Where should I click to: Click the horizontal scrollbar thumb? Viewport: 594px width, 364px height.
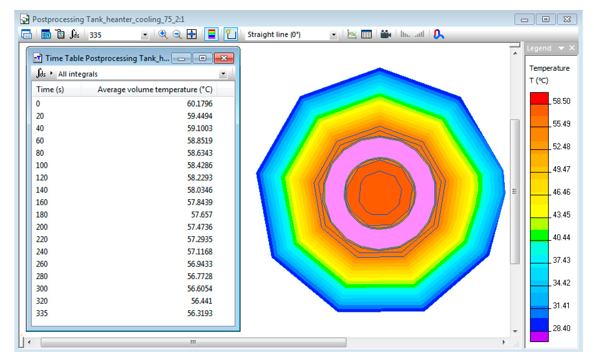[x=193, y=342]
